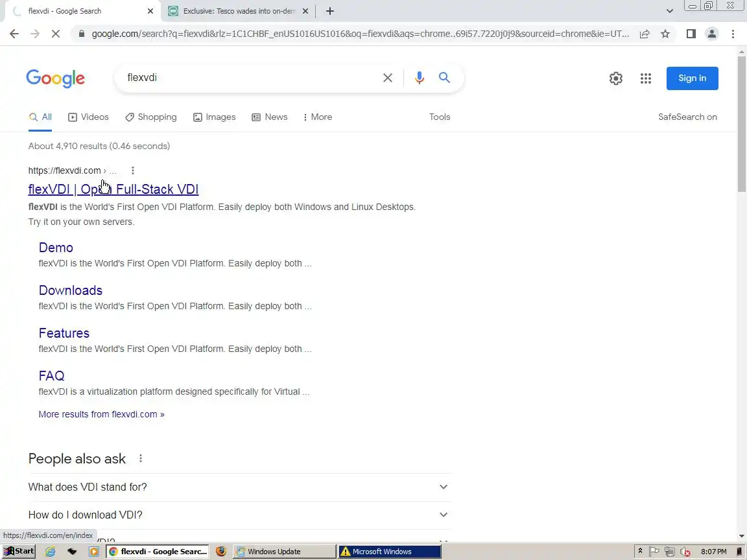Open Chrome profile avatar
This screenshot has height=560, width=747.
[x=712, y=34]
